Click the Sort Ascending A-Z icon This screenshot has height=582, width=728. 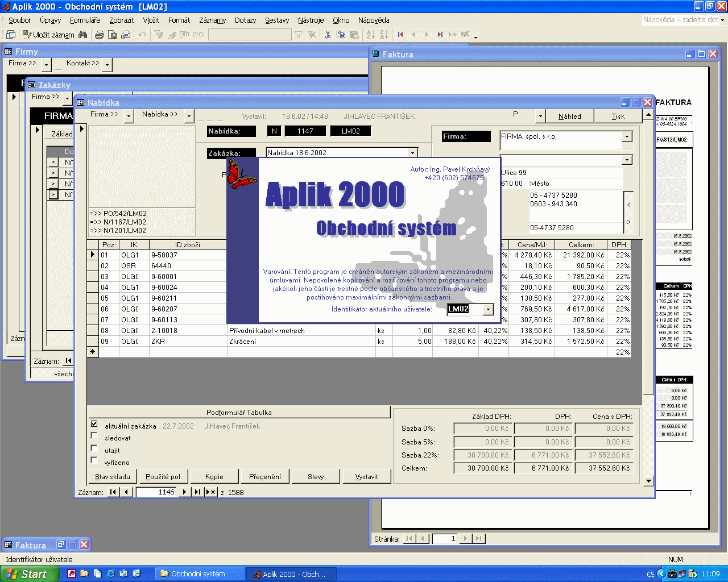[x=370, y=35]
